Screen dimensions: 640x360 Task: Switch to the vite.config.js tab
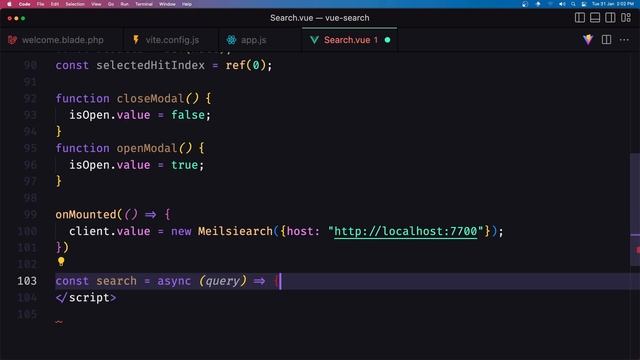pos(172,40)
